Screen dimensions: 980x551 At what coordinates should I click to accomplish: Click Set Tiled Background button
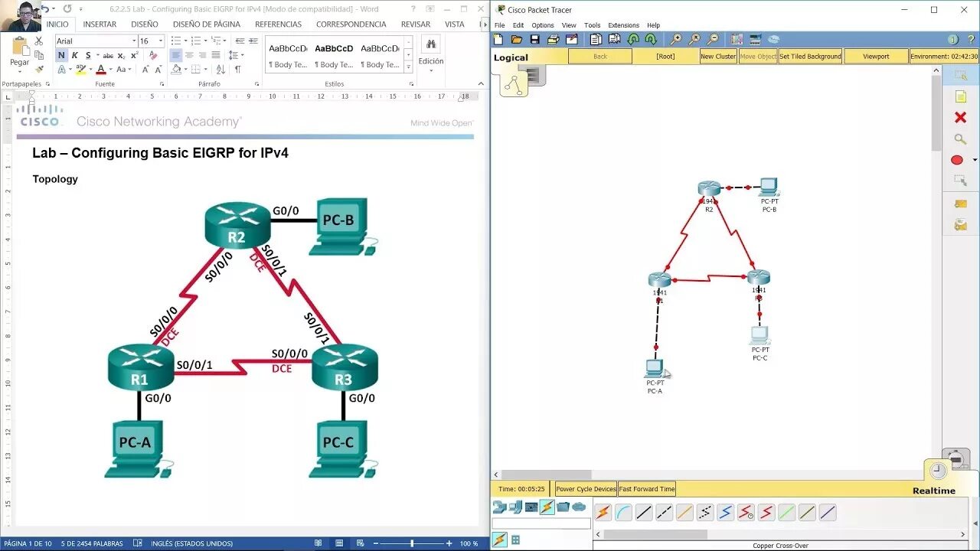(x=810, y=57)
